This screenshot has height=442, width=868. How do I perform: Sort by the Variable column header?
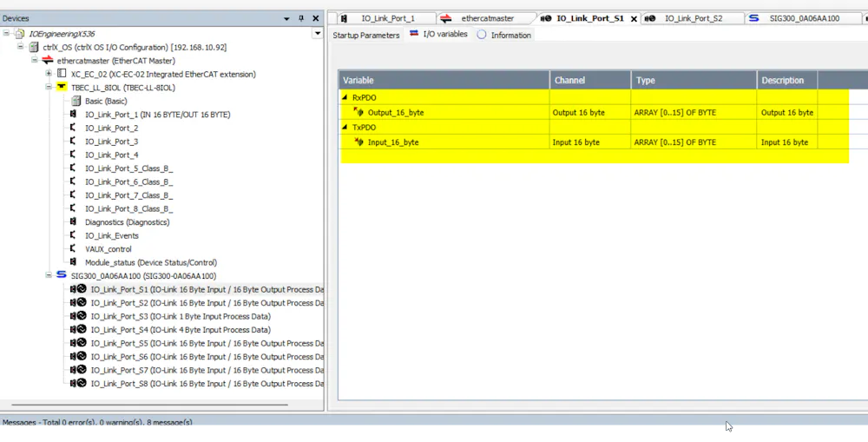pyautogui.click(x=444, y=80)
